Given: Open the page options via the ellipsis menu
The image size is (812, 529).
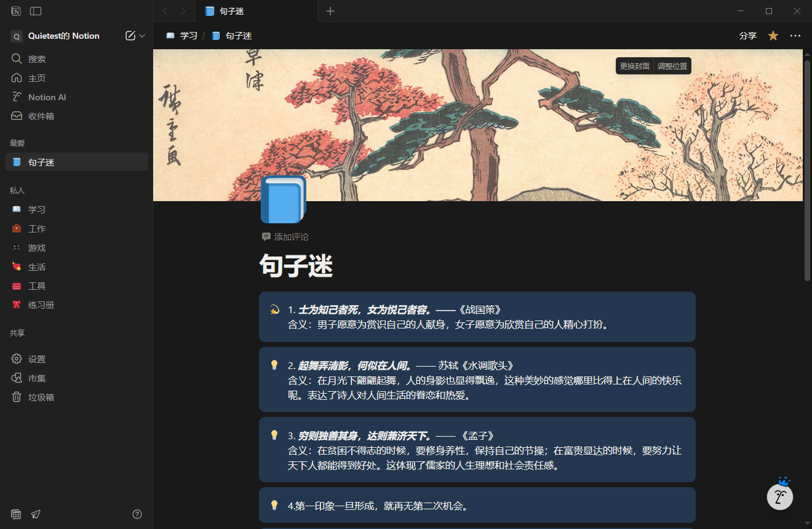Looking at the screenshot, I should point(795,36).
